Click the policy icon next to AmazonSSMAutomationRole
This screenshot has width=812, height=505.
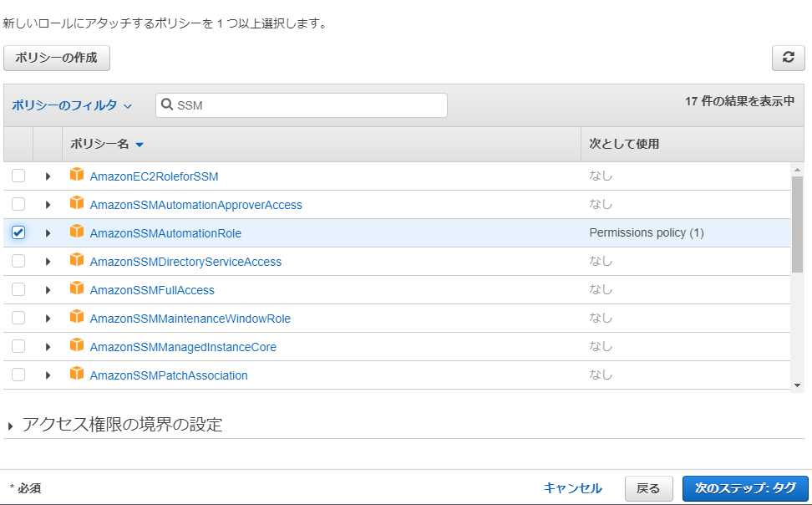77,232
